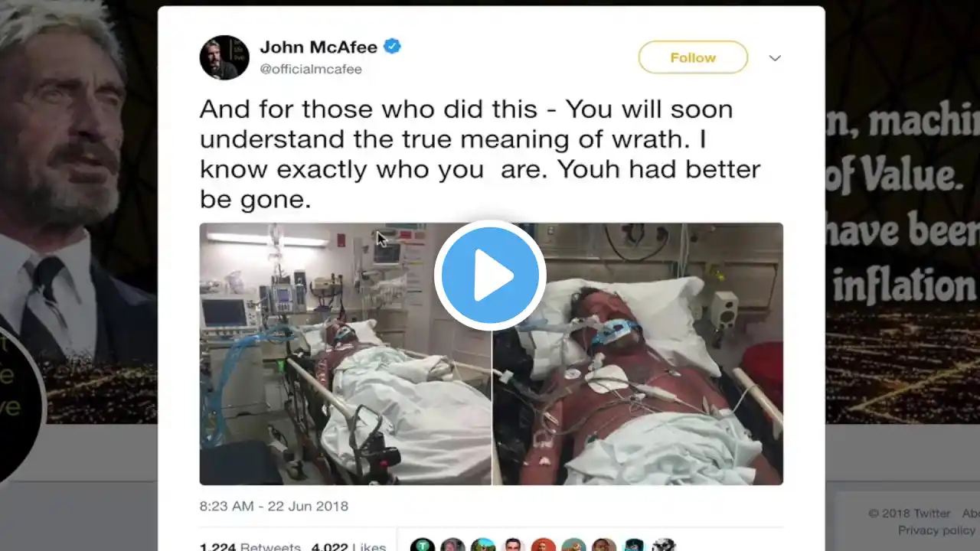View the 4,022 Likes list
The height and width of the screenshot is (551, 980).
348,546
